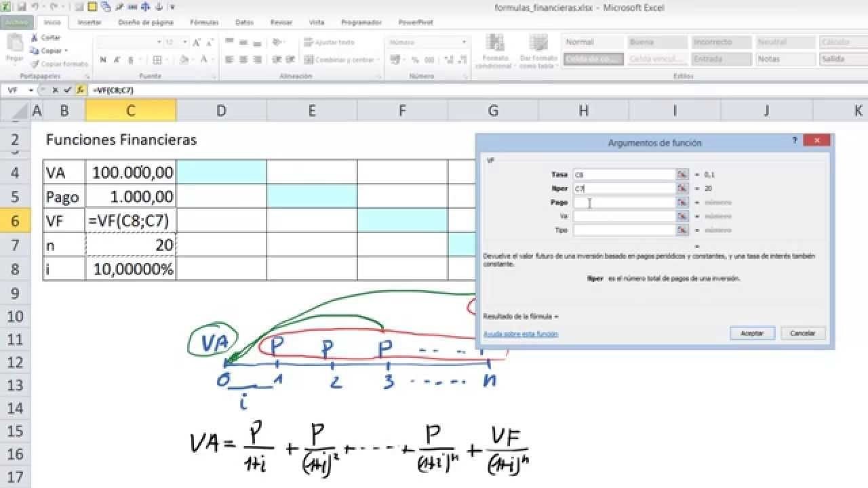This screenshot has width=868, height=488.
Task: Switch to Diseño de página tab
Action: point(146,22)
